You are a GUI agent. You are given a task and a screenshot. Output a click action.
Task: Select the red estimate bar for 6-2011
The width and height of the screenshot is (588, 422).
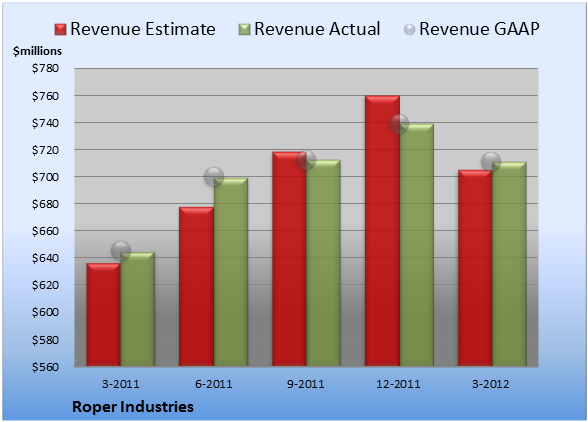tap(196, 287)
